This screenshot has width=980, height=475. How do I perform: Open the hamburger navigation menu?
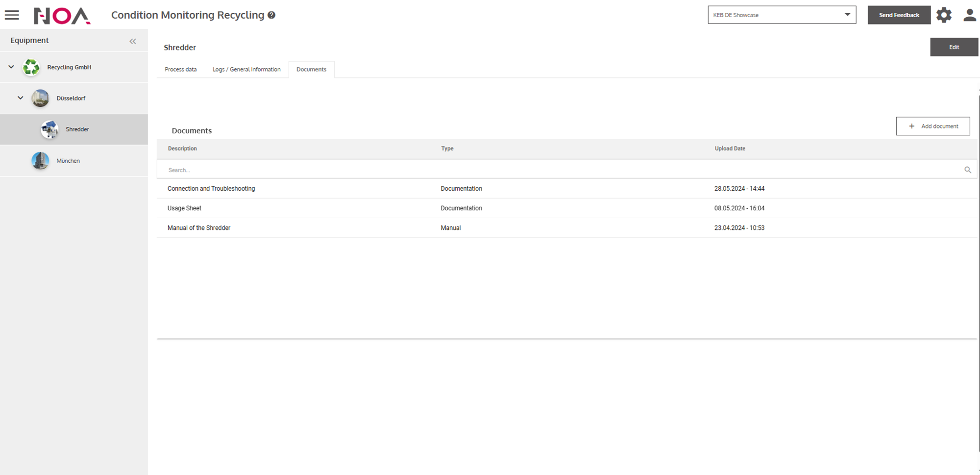[12, 15]
